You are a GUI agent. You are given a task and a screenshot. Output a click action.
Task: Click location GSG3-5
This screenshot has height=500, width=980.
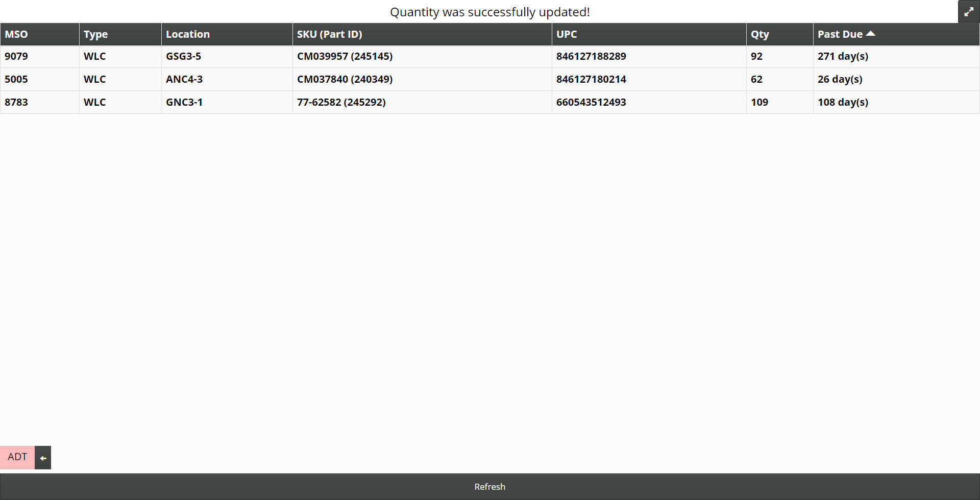[x=227, y=56]
